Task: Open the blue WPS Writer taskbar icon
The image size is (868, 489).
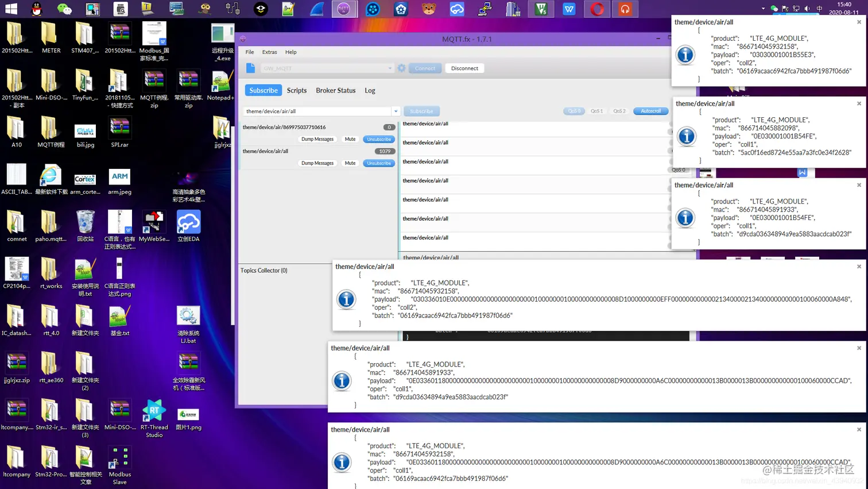Action: click(569, 9)
